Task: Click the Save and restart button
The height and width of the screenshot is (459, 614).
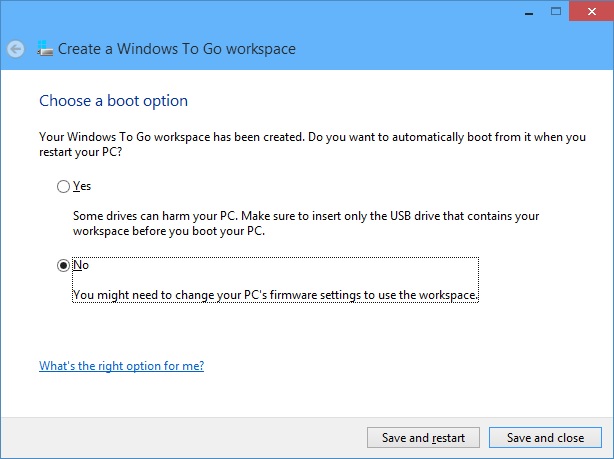Action: pos(423,437)
